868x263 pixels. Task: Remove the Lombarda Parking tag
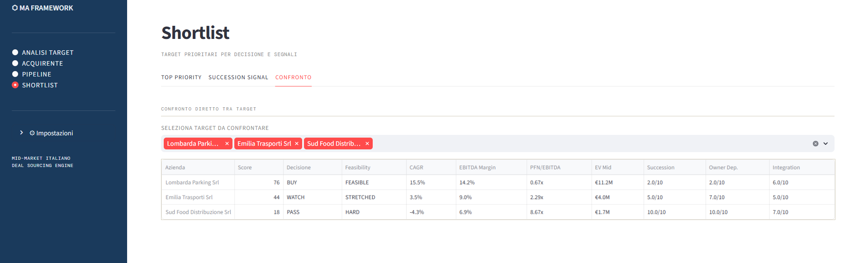tap(227, 143)
